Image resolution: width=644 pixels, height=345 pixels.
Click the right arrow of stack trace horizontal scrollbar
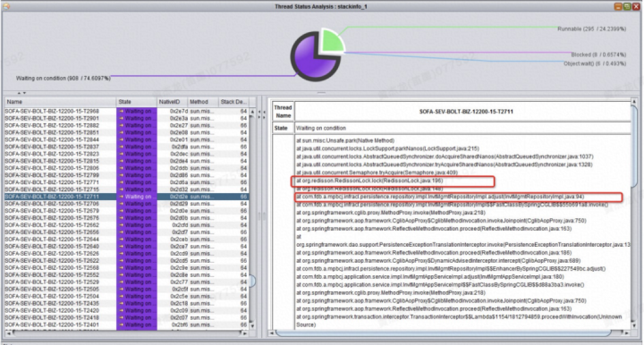point(627,333)
